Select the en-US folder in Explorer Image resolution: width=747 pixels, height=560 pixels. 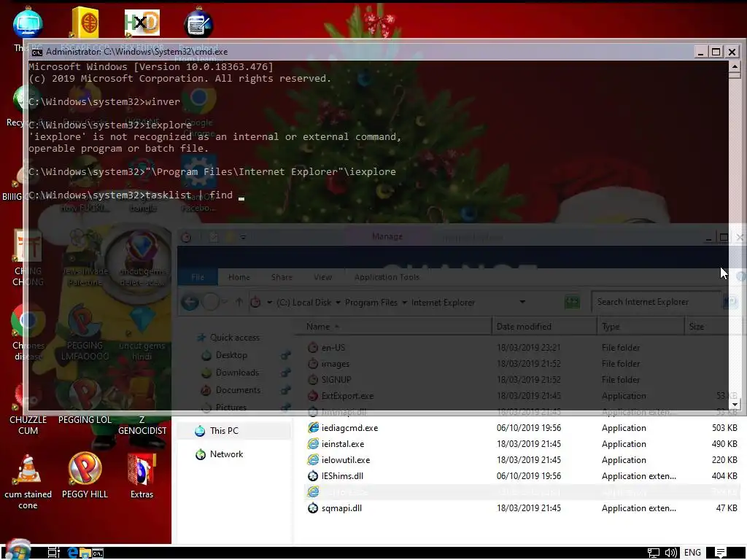(x=333, y=348)
